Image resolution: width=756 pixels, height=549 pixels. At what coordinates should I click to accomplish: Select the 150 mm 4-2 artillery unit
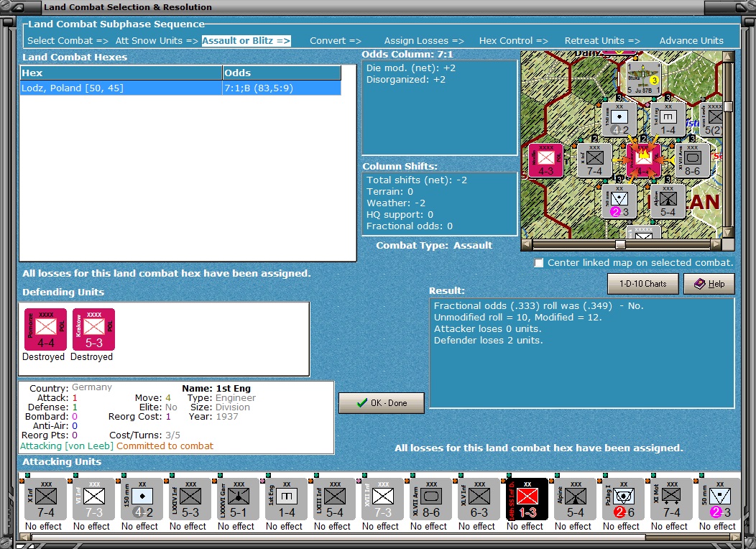pyautogui.click(x=142, y=499)
